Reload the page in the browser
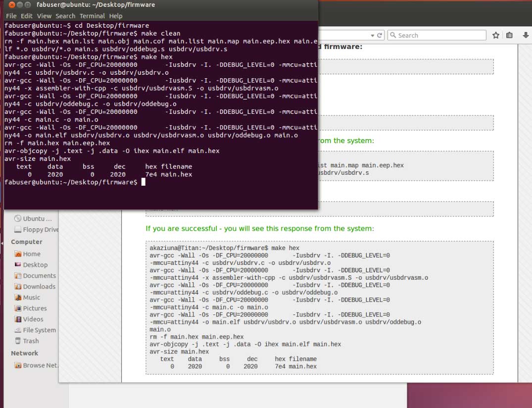This screenshot has width=532, height=408. tap(379, 35)
